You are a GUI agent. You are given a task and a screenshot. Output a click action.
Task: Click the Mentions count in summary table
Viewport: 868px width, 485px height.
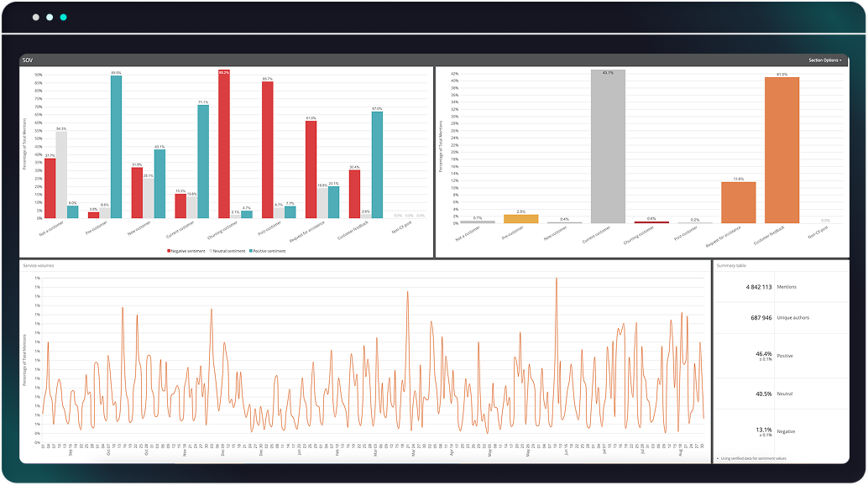pyautogui.click(x=759, y=287)
